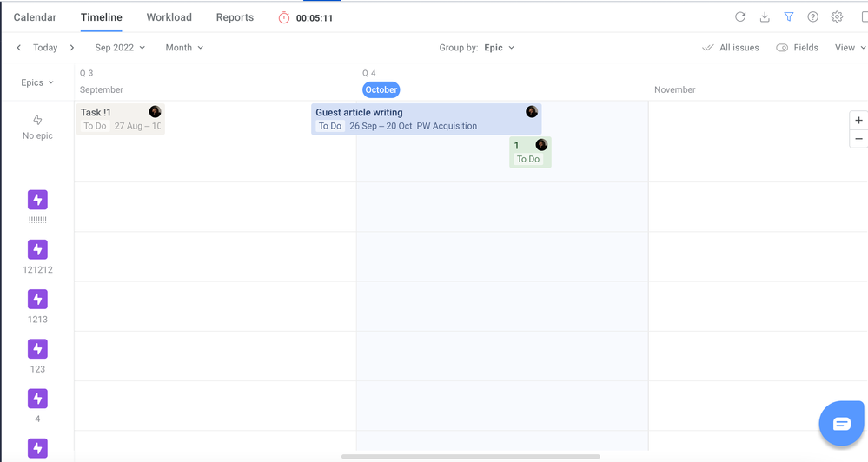Click the download export icon
868x462 pixels.
(765, 17)
